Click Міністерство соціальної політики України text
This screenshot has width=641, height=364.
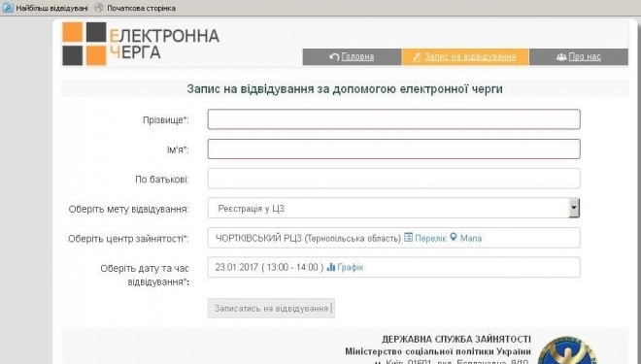(x=438, y=351)
